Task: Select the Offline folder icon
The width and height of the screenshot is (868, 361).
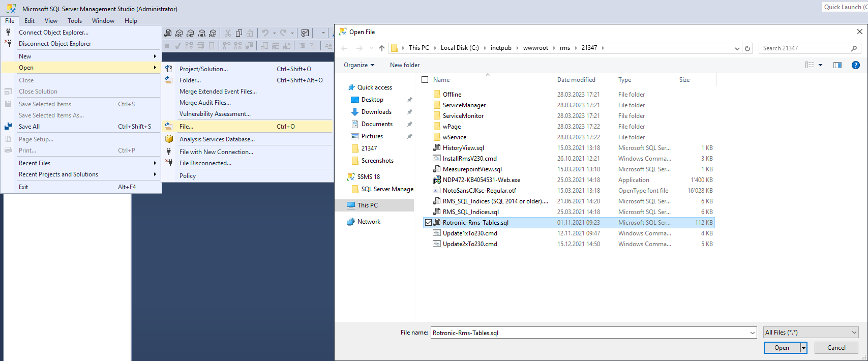Action: click(x=437, y=94)
